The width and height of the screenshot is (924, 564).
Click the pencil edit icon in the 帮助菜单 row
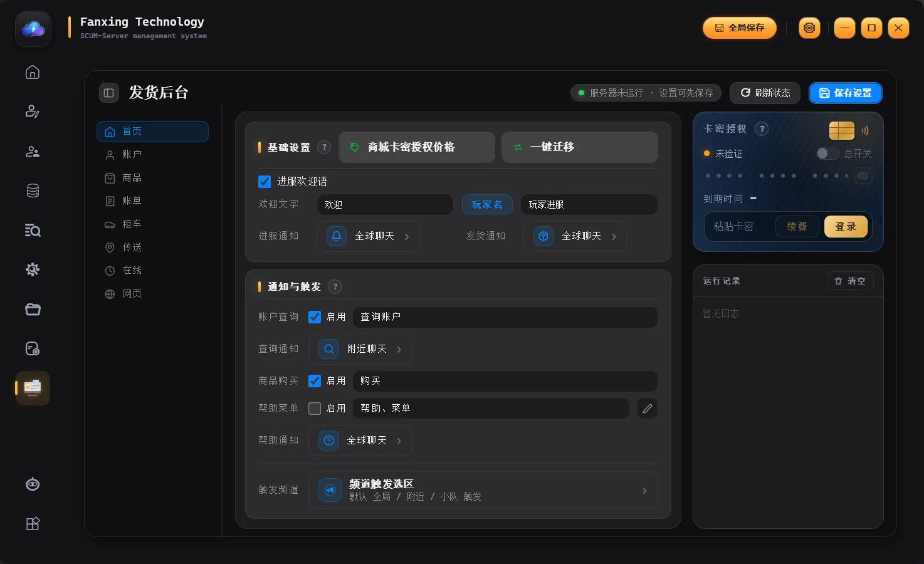coord(648,409)
